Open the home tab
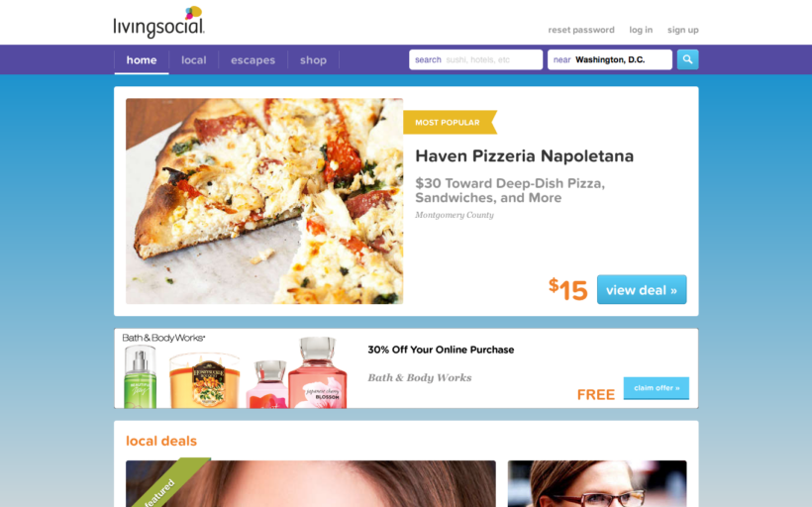812x507 pixels. (x=142, y=60)
